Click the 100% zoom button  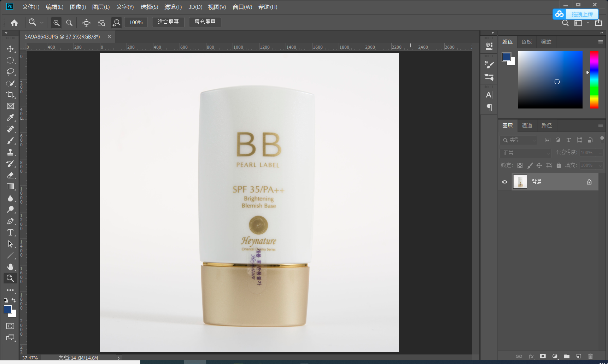[136, 22]
